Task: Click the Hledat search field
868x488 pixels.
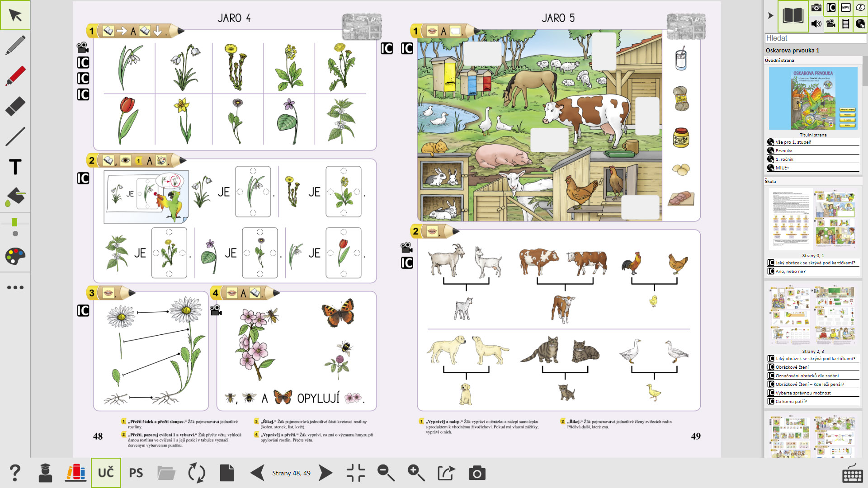Action: 816,38
